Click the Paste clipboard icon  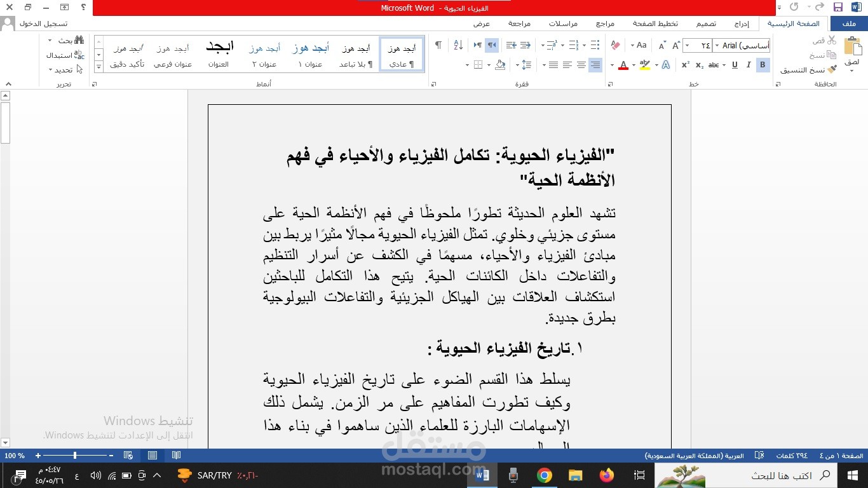(x=852, y=46)
